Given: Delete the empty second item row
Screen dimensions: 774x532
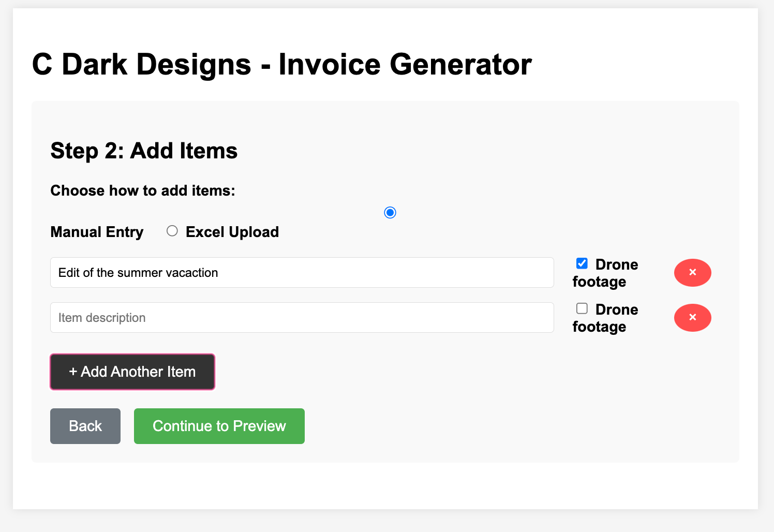Looking at the screenshot, I should click(692, 318).
